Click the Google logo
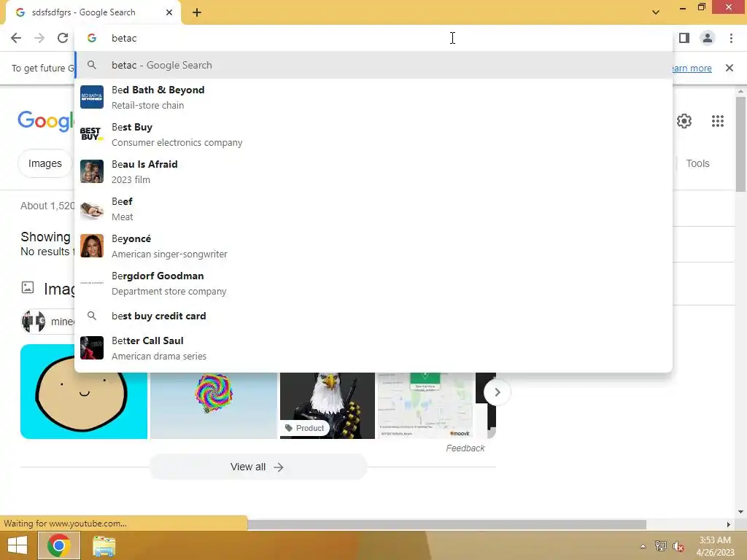Image resolution: width=747 pixels, height=560 pixels. point(46,121)
